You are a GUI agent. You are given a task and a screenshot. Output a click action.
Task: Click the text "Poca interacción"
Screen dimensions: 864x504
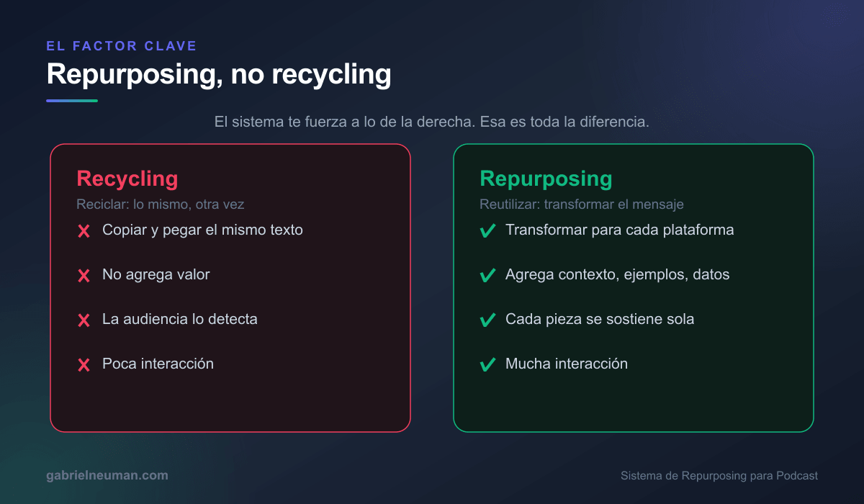(158, 364)
